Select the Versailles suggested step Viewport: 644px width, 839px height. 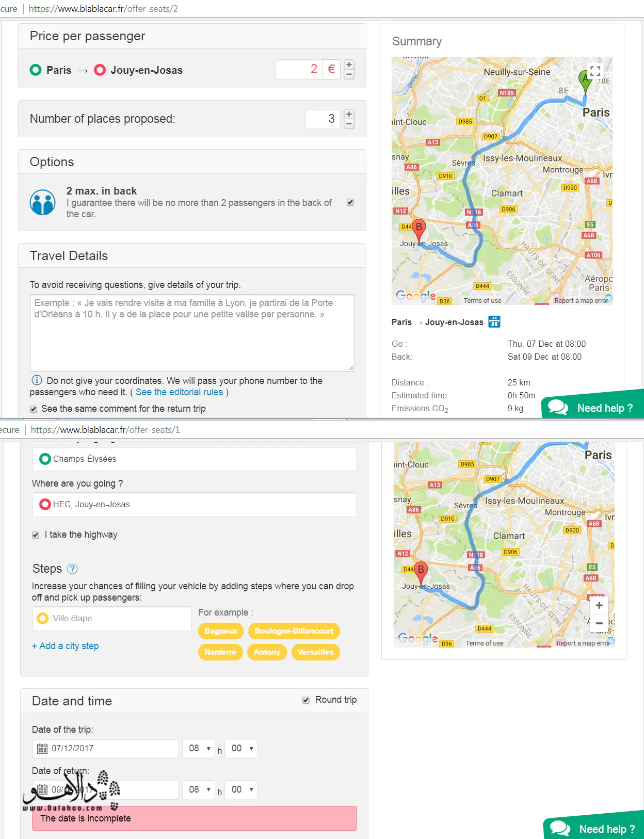click(316, 652)
